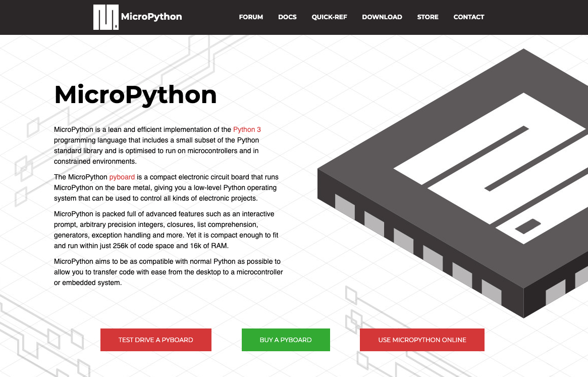
Task: Click the MicroPython logo icon in header
Action: 105,17
